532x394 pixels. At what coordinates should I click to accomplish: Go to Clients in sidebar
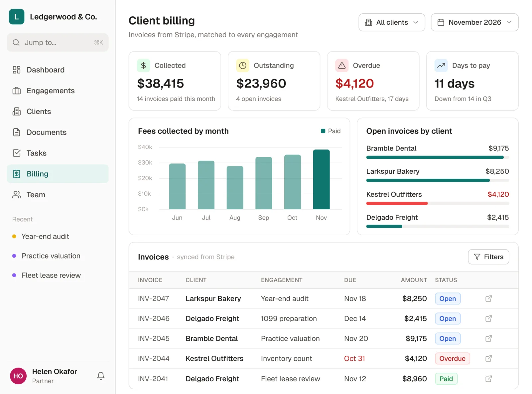[x=58, y=111]
